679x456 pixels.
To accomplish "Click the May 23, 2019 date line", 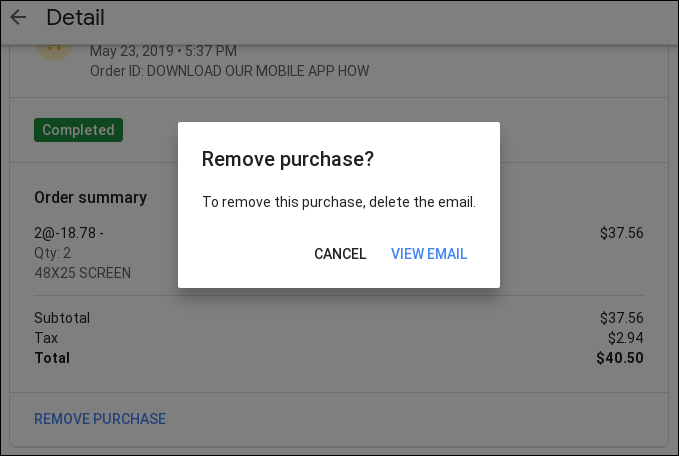I will coord(163,51).
